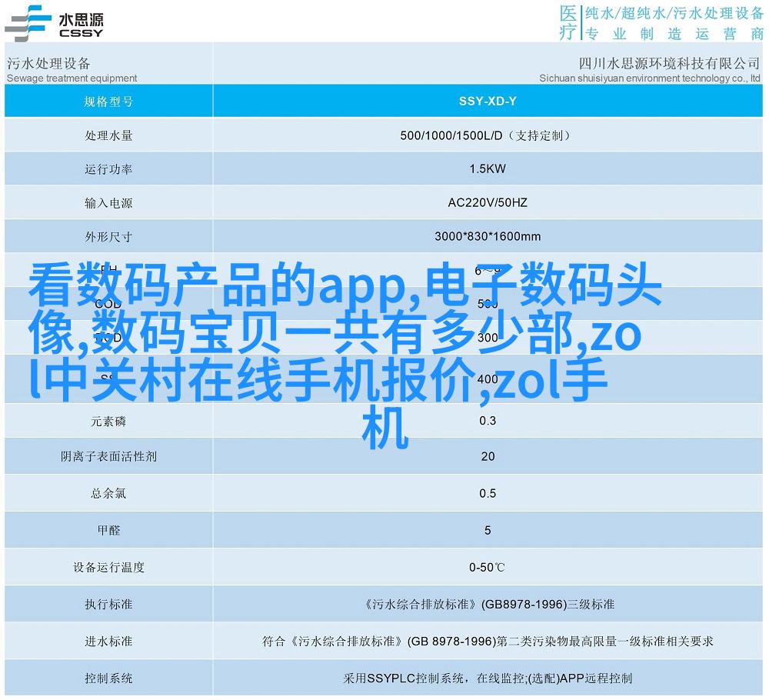Select the "0-50℃" temperature value
769x700 pixels.
coord(487,568)
